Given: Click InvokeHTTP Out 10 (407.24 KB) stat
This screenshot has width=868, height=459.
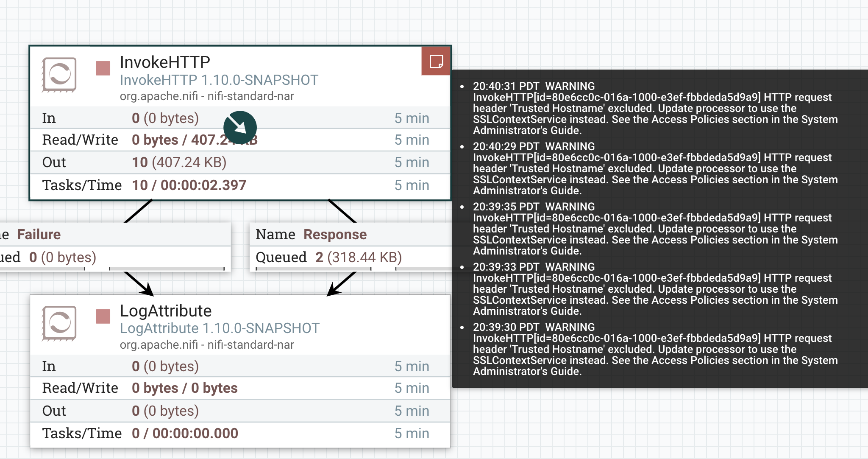Looking at the screenshot, I should (179, 162).
